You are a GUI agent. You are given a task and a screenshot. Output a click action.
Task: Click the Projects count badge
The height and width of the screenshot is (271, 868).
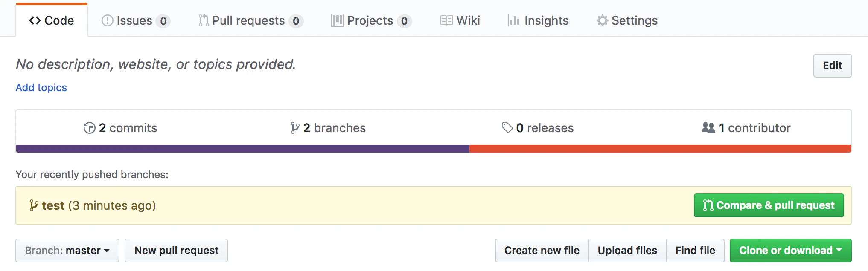coord(404,21)
